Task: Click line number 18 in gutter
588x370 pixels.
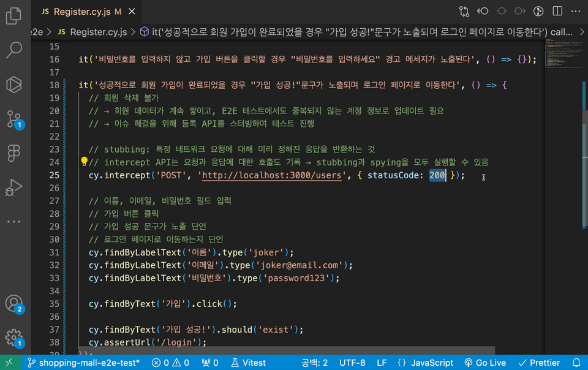Action: pyautogui.click(x=55, y=85)
